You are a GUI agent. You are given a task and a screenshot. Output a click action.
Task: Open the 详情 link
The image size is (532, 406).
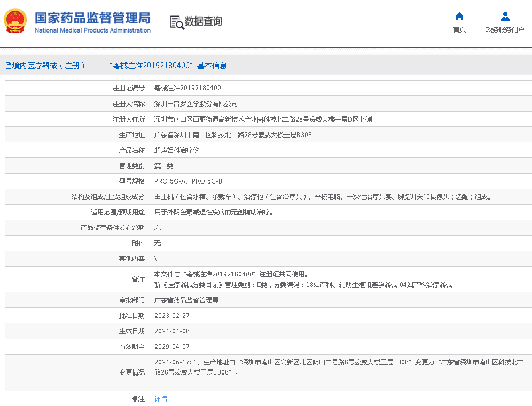(x=161, y=399)
